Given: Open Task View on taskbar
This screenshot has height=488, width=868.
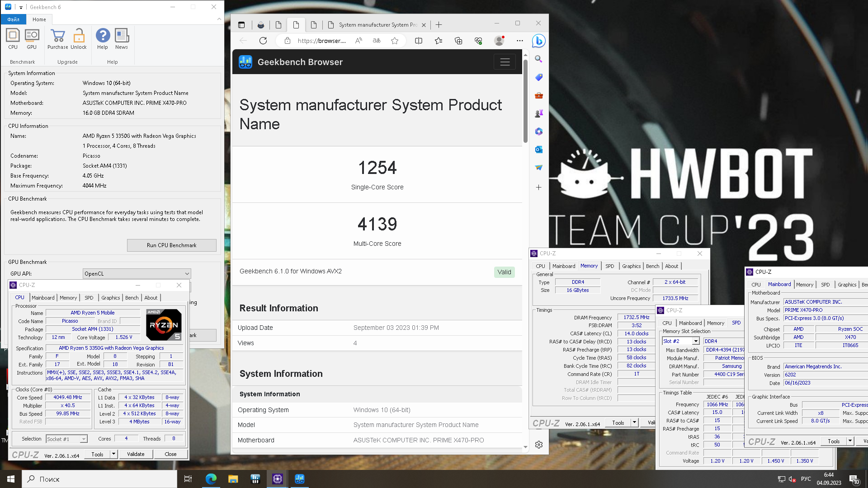Looking at the screenshot, I should pos(188,479).
